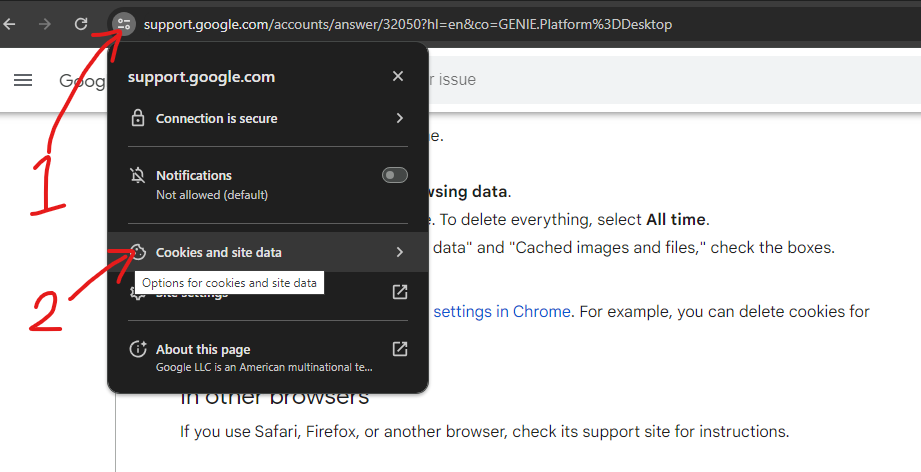Image resolution: width=921 pixels, height=472 pixels.
Task: Click the About this page info icon
Action: 137,349
